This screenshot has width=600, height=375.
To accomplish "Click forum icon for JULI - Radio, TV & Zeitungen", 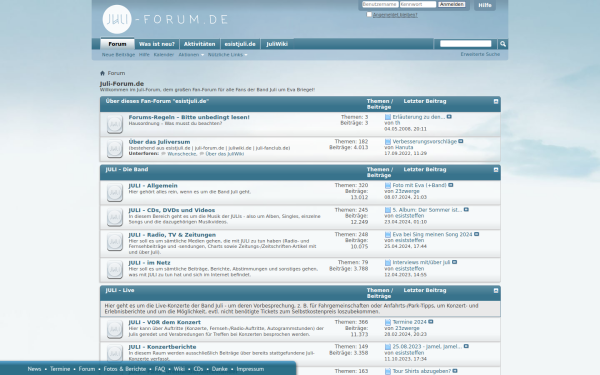I will click(114, 242).
